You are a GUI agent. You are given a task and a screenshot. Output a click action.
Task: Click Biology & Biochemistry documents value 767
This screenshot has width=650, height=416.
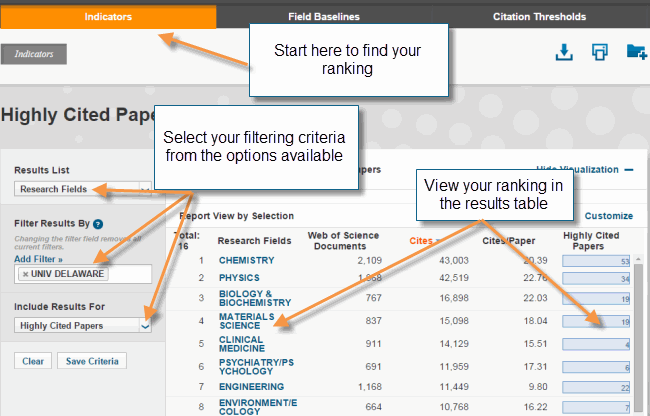(x=374, y=298)
